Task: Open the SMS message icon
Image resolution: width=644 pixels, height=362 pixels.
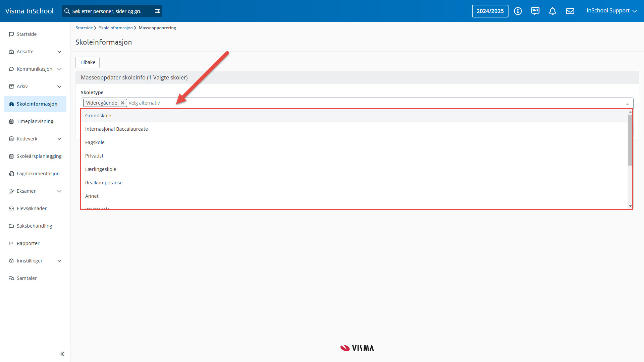Action: [535, 11]
